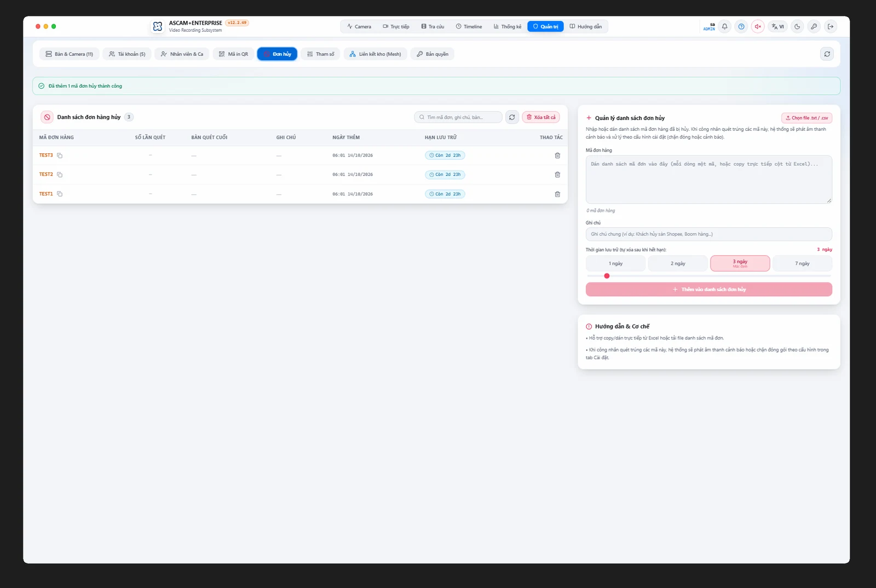The image size is (876, 588).
Task: Open Bàn & Camera (11) sub-tab
Action: pyautogui.click(x=69, y=54)
